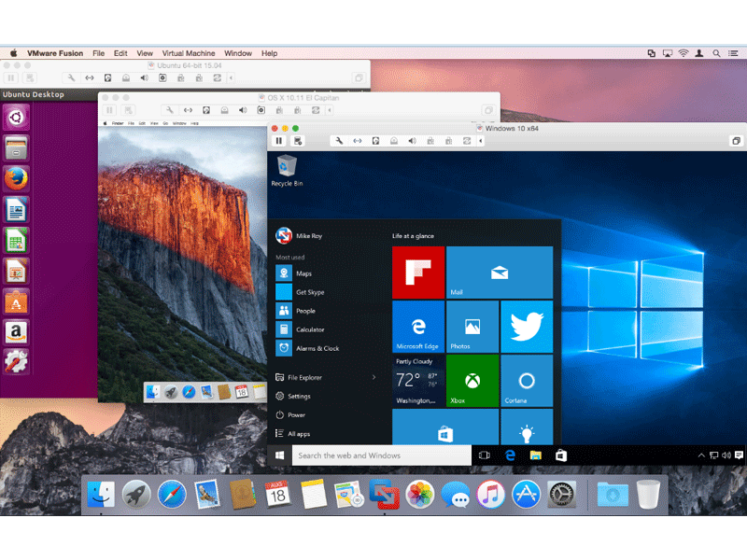Open the Edit menu
747x560 pixels.
[120, 53]
